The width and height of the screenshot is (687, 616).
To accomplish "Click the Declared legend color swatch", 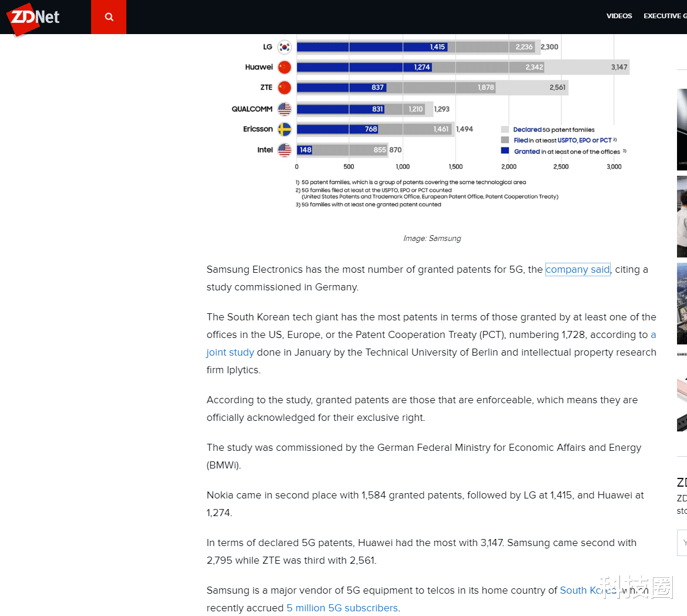I will (505, 129).
